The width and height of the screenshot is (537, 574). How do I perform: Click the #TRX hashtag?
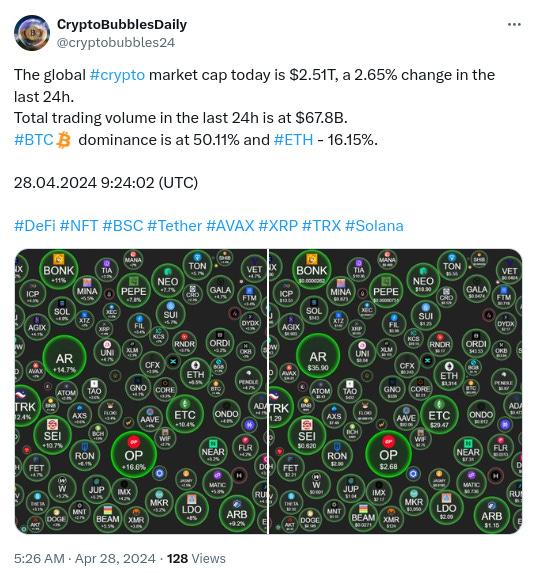(321, 226)
